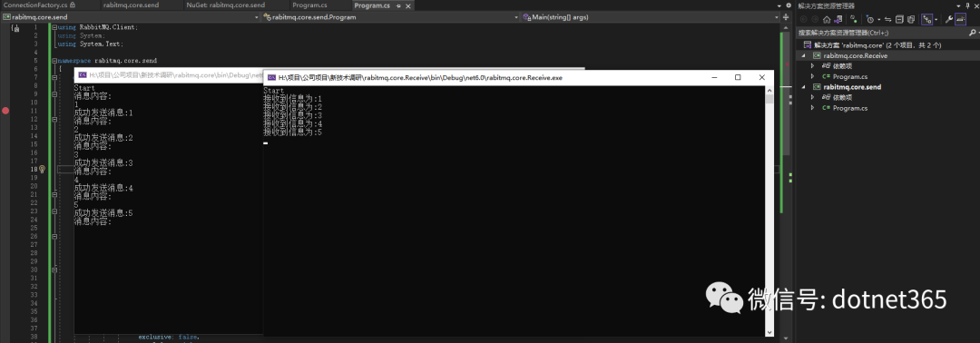Open the project navigation dropdown rabitmq.core.send

[131, 17]
